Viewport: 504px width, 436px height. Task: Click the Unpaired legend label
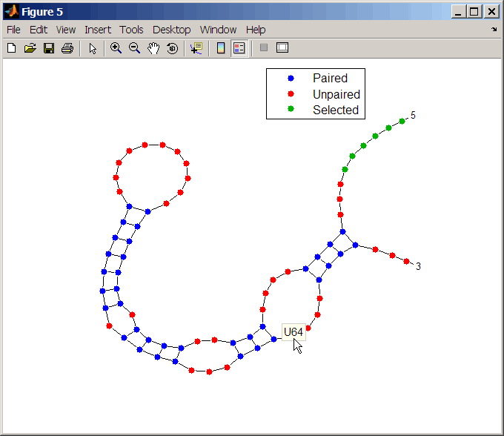coord(336,94)
